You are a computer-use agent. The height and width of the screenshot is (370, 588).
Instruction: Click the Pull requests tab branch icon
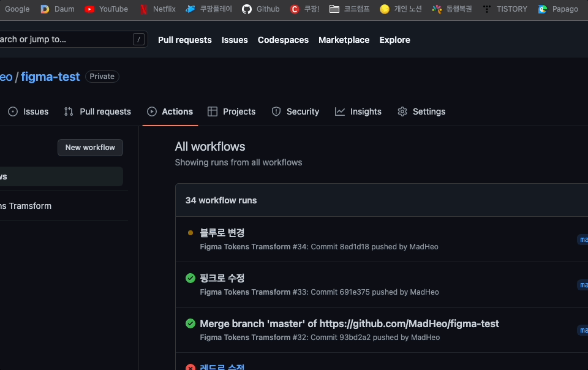(69, 111)
